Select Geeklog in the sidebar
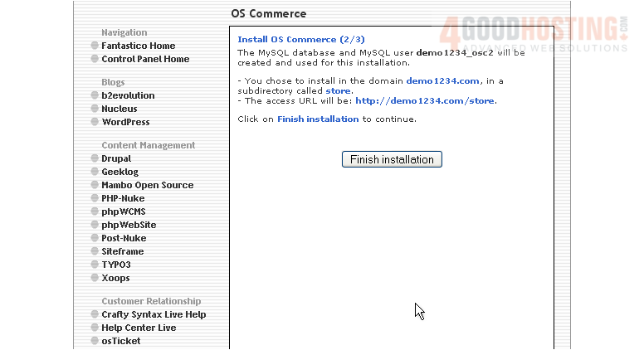The image size is (644, 350). click(x=120, y=172)
